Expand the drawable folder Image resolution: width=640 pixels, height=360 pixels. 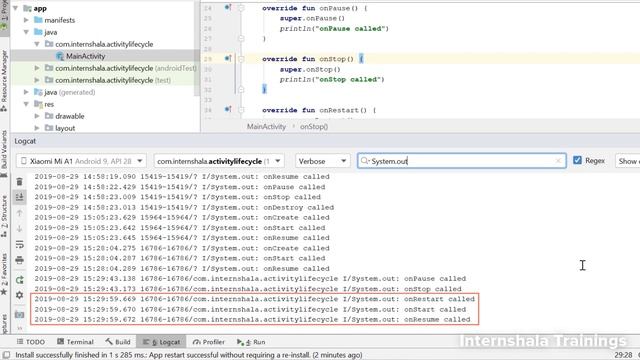37,116
